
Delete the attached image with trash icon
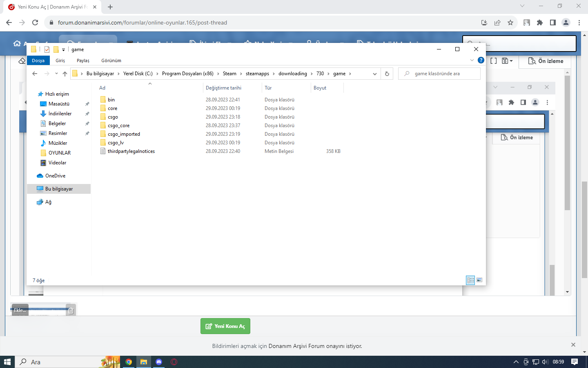[x=71, y=311]
